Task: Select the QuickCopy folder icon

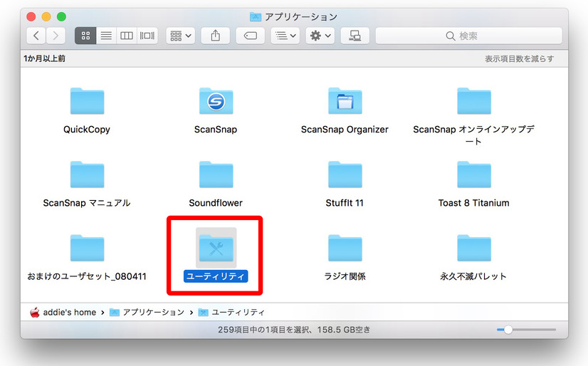Action: click(87, 101)
